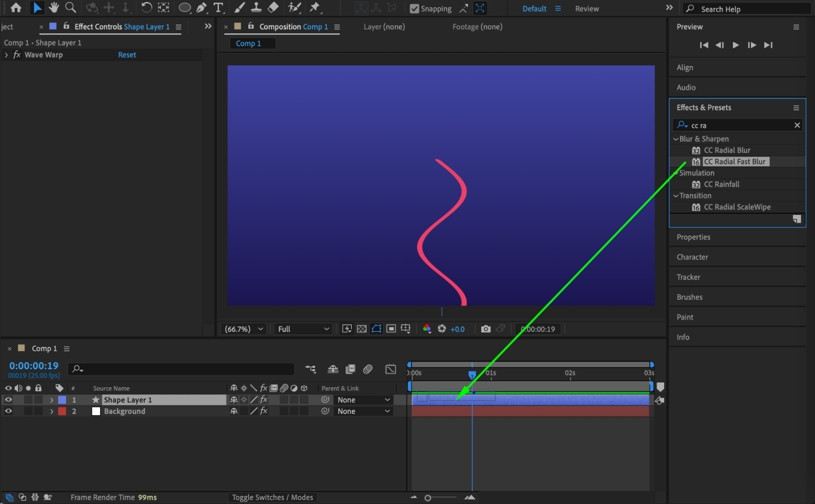Toggle fx switch on Background layer
The width and height of the screenshot is (815, 504).
(264, 411)
